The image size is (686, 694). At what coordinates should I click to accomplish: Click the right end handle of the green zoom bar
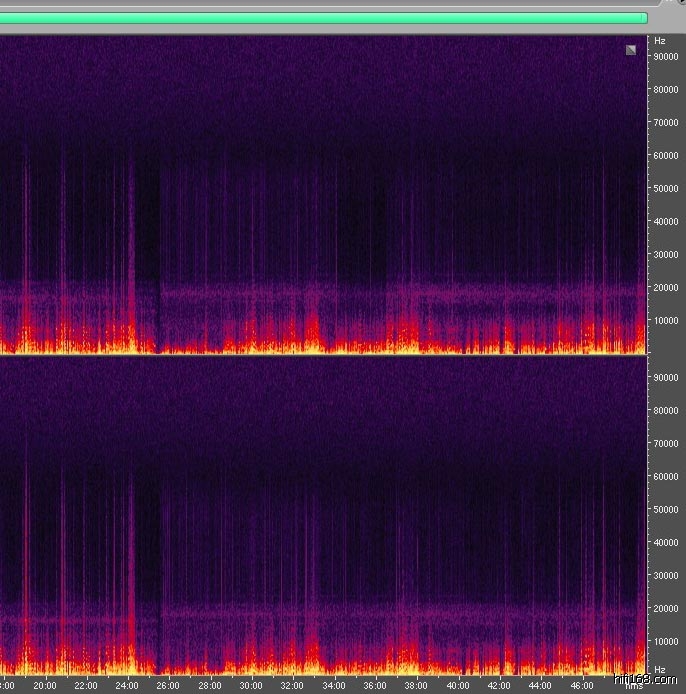click(644, 18)
